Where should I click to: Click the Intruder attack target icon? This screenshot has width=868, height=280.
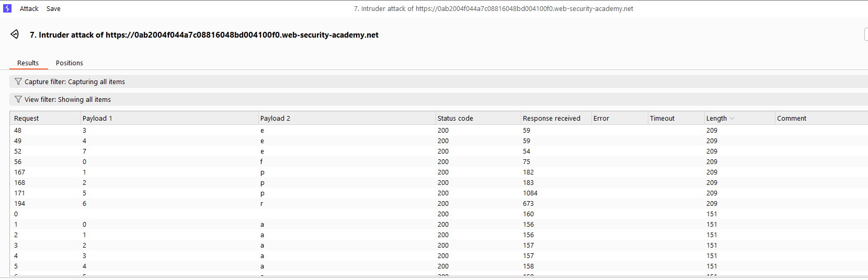click(x=15, y=34)
